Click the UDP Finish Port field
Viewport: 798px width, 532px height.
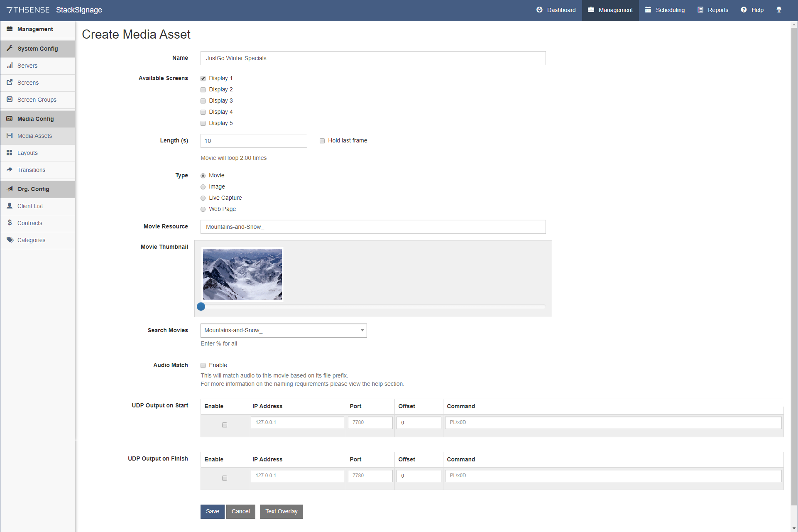click(370, 476)
